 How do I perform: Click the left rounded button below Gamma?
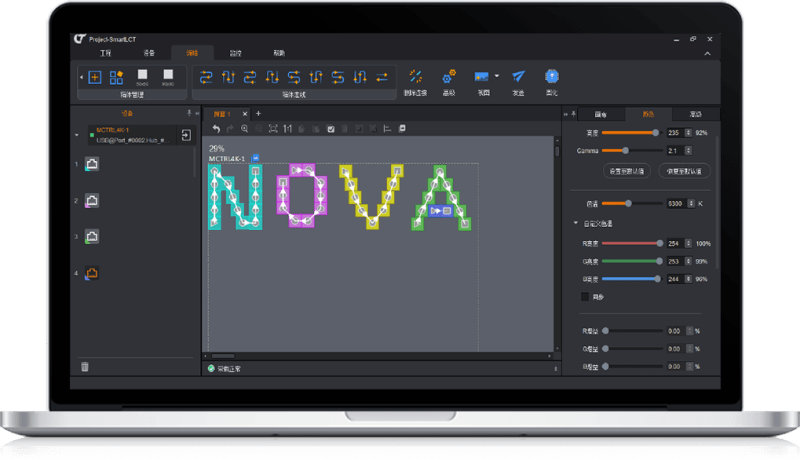(x=627, y=171)
